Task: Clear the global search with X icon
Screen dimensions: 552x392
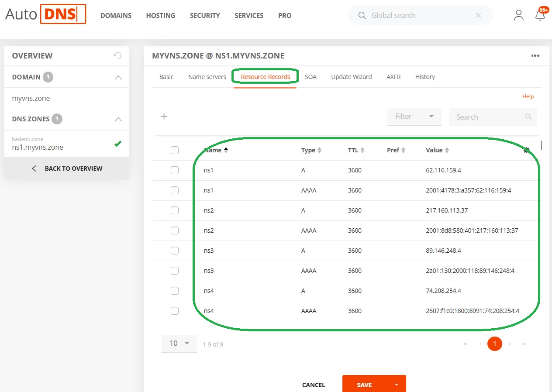Action: (478, 15)
